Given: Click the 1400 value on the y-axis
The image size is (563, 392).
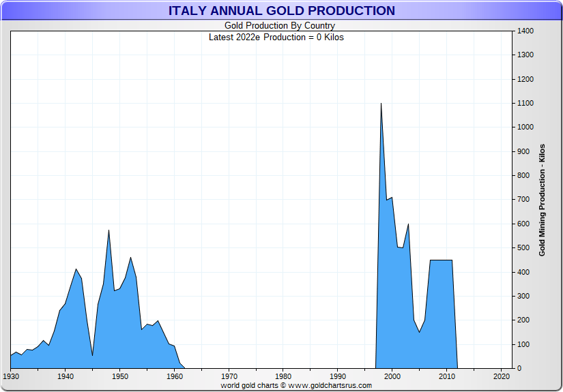Looking at the screenshot, I should pos(525,31).
